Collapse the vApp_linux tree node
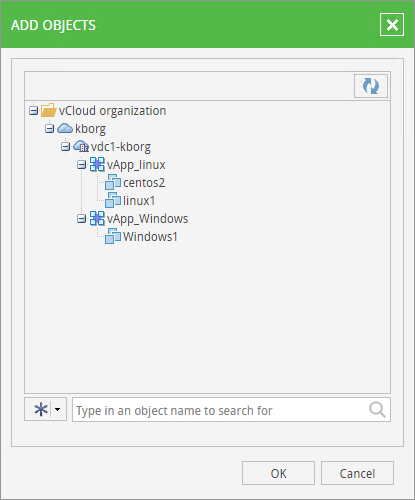 tap(81, 164)
